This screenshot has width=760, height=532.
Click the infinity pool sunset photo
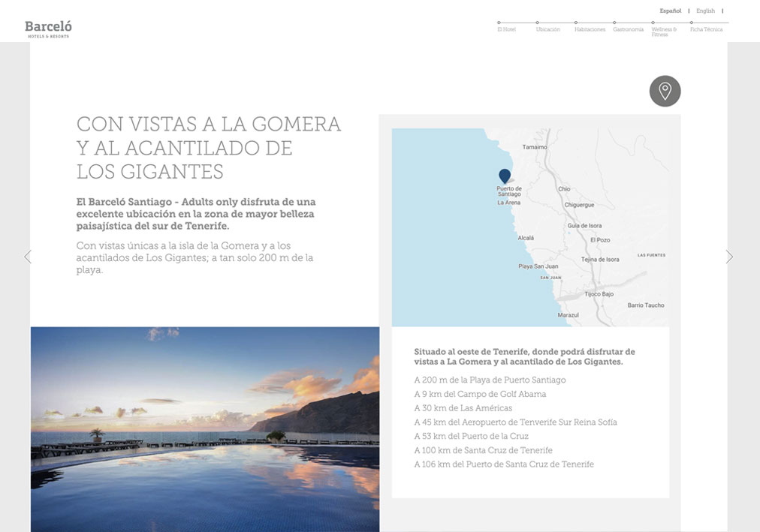pos(205,429)
